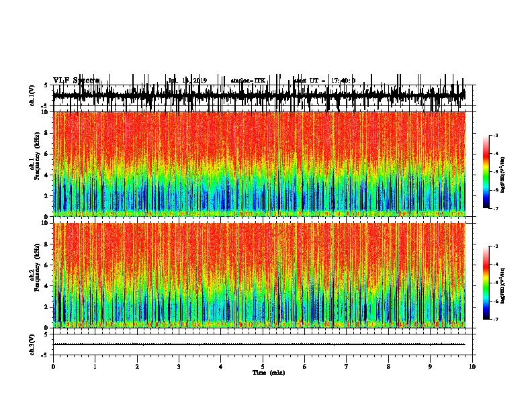The height and width of the screenshot is (411, 532).
Task: Click the "ch.1(V)" waveform axis label
Action: click(x=32, y=95)
